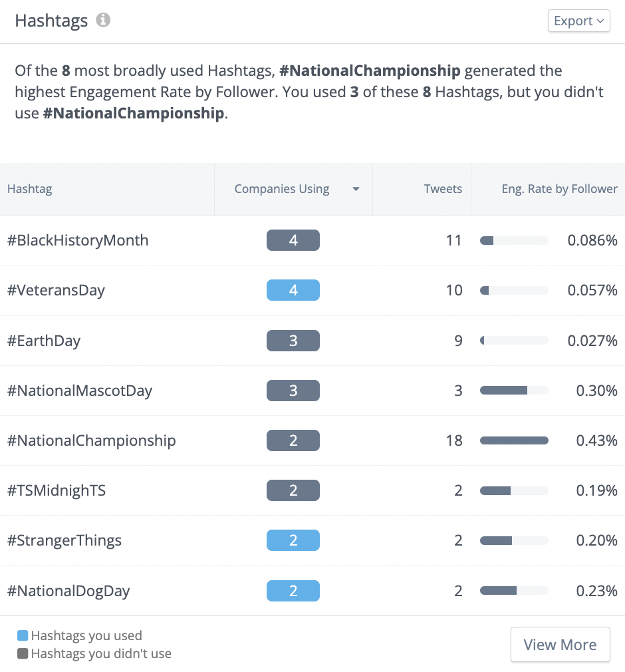Sort by the Eng. Rate by Follower header
The image size is (625, 672).
pyautogui.click(x=559, y=189)
